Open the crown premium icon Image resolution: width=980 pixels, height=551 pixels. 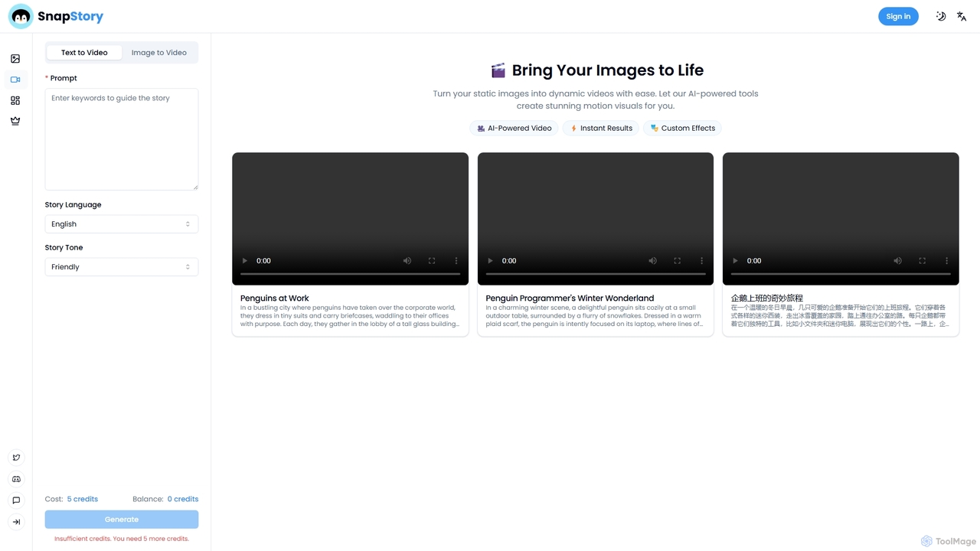15,121
